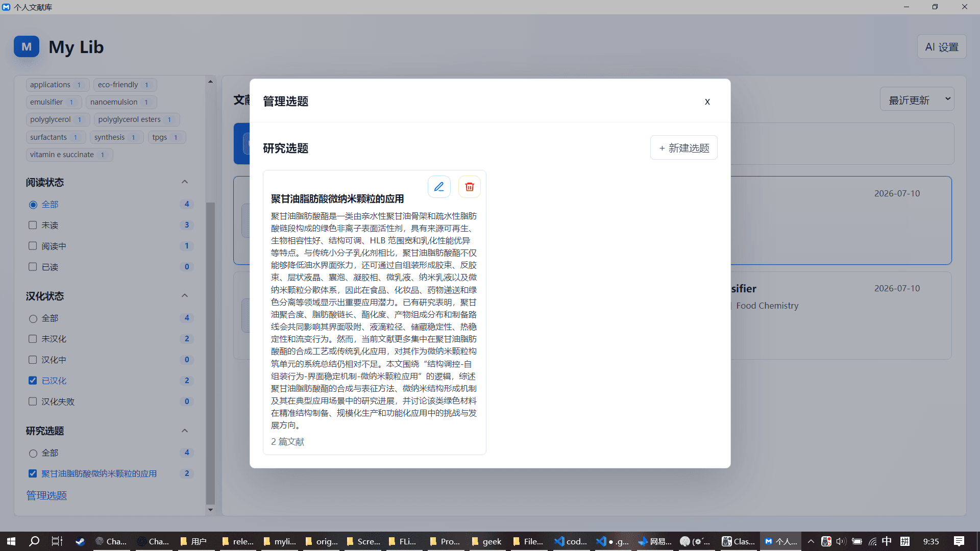
Task: Collapse the 研究选题 sidebar section
Action: point(185,431)
